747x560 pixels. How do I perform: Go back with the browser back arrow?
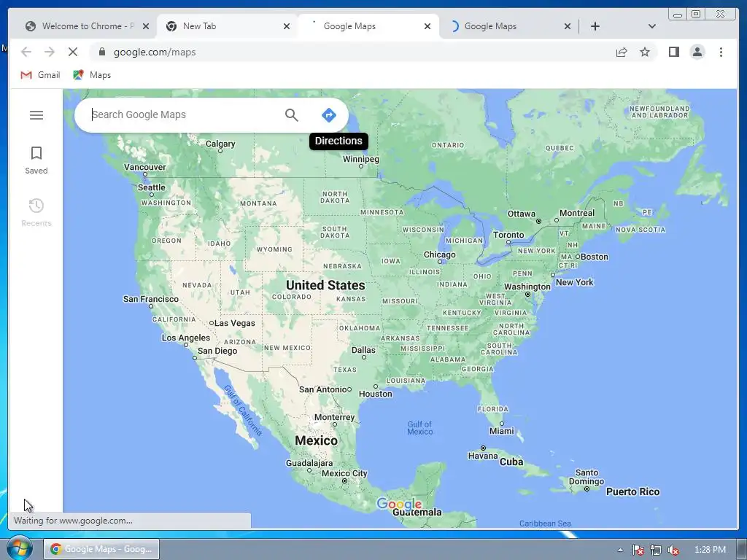26,52
